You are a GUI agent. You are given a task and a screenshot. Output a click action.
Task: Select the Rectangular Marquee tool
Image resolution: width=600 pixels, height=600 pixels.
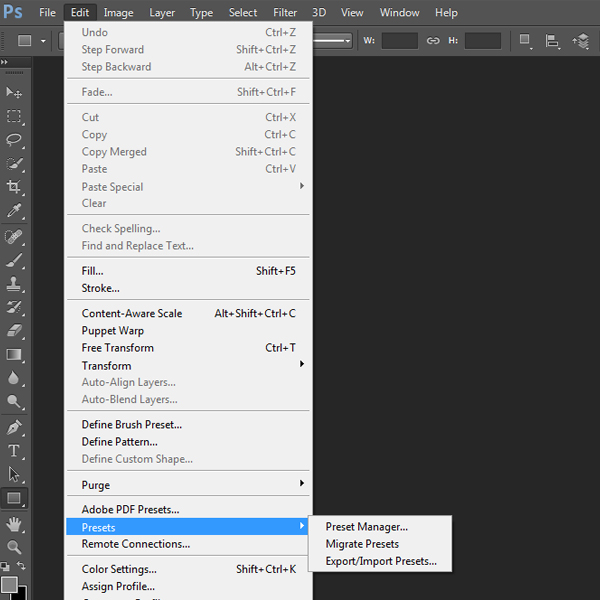pos(14,116)
